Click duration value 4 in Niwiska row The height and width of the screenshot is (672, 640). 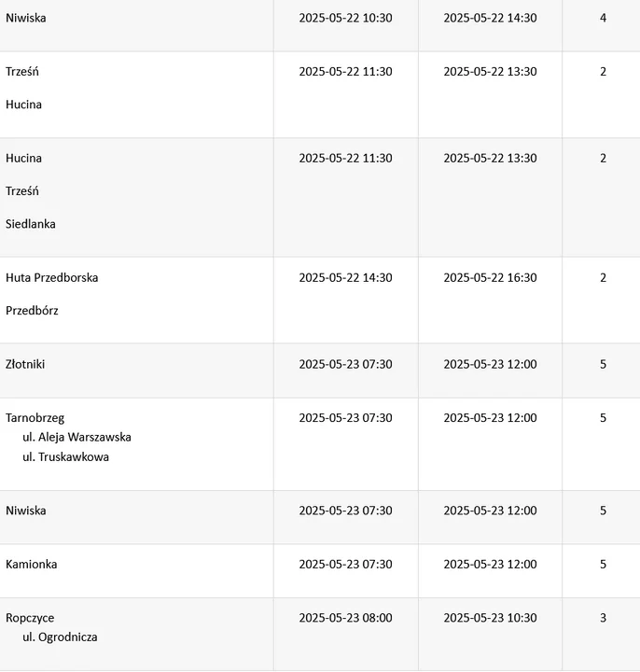pyautogui.click(x=604, y=18)
